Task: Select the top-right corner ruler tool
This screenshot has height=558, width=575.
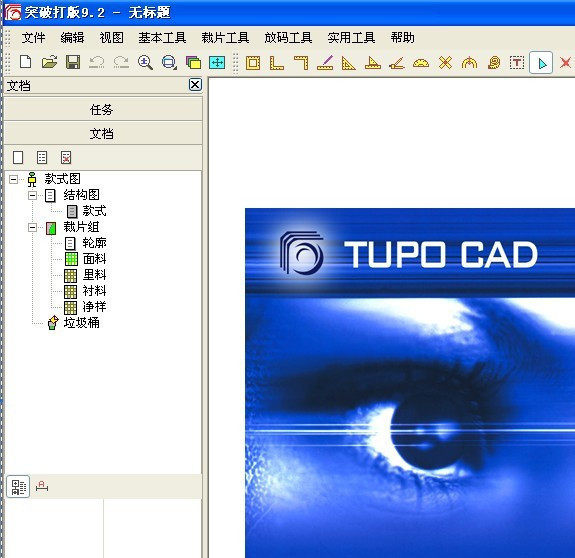Action: 301,63
